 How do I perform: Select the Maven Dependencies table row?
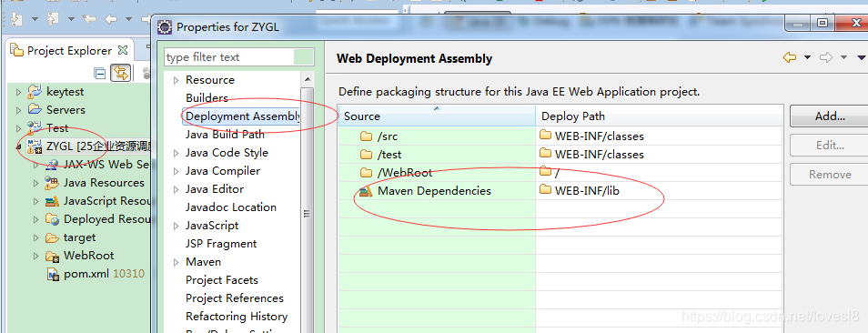560,191
